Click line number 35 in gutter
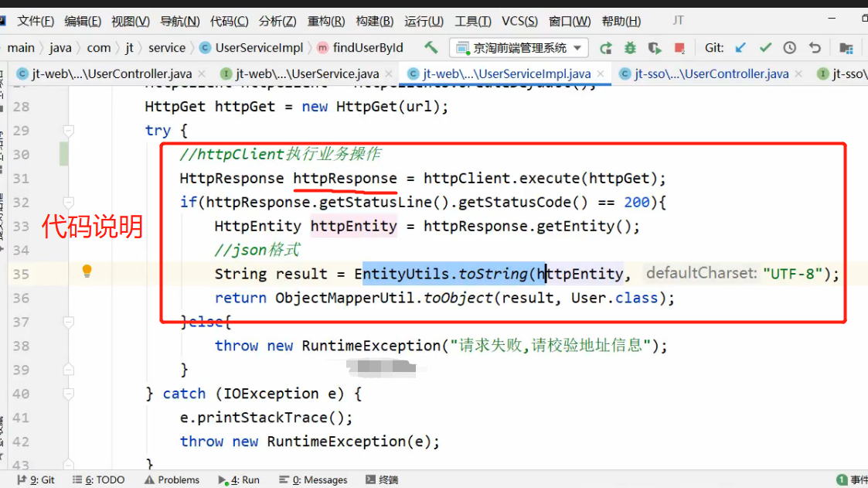 pos(21,275)
